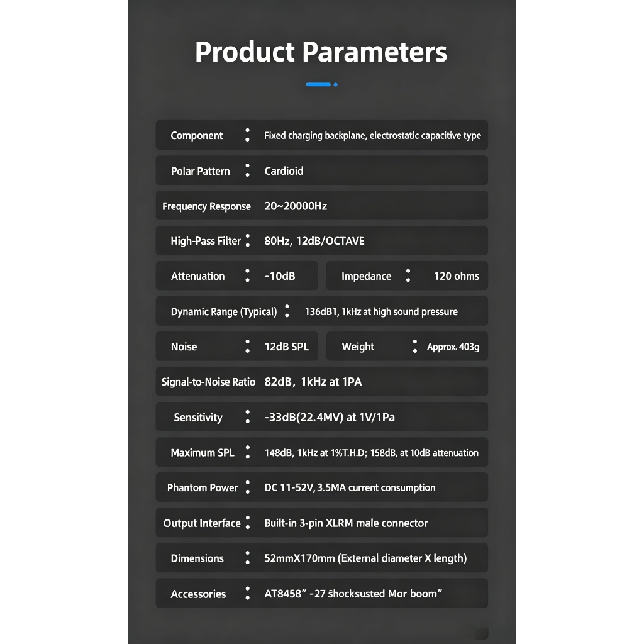The width and height of the screenshot is (644, 644).
Task: Select the Frequency Response 20~20000Hz row
Action: pyautogui.click(x=321, y=206)
